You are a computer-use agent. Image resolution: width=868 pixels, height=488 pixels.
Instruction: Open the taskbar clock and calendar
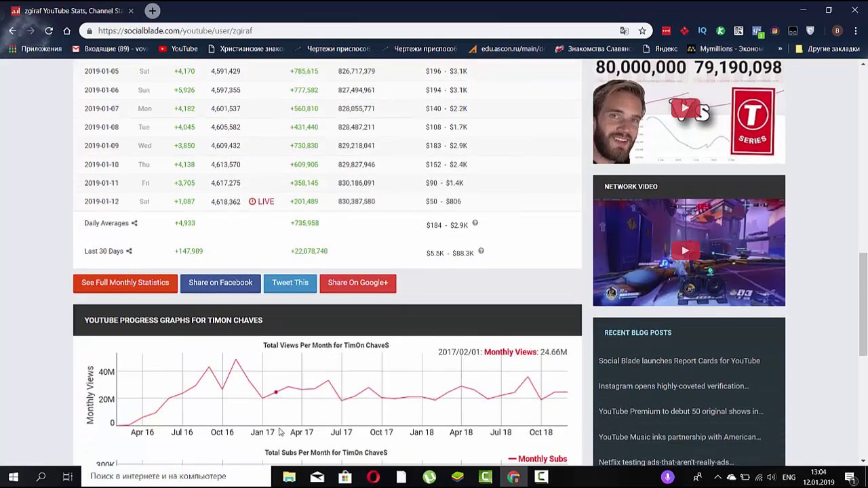[x=818, y=476]
